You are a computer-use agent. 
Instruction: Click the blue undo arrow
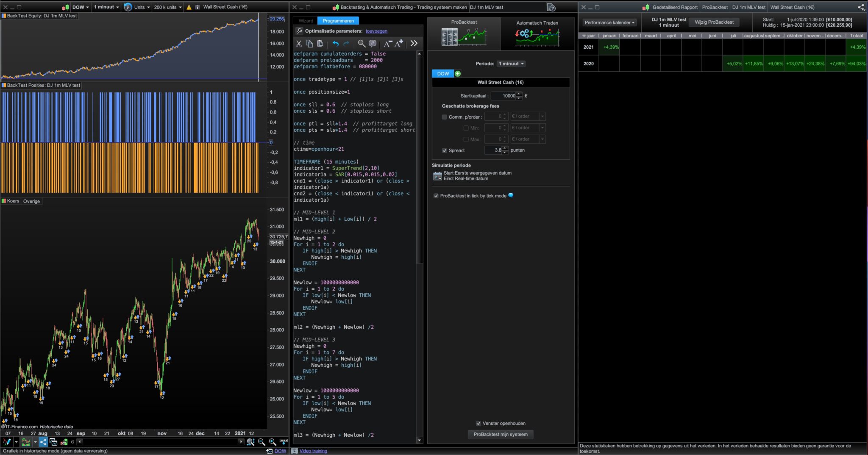pos(335,44)
